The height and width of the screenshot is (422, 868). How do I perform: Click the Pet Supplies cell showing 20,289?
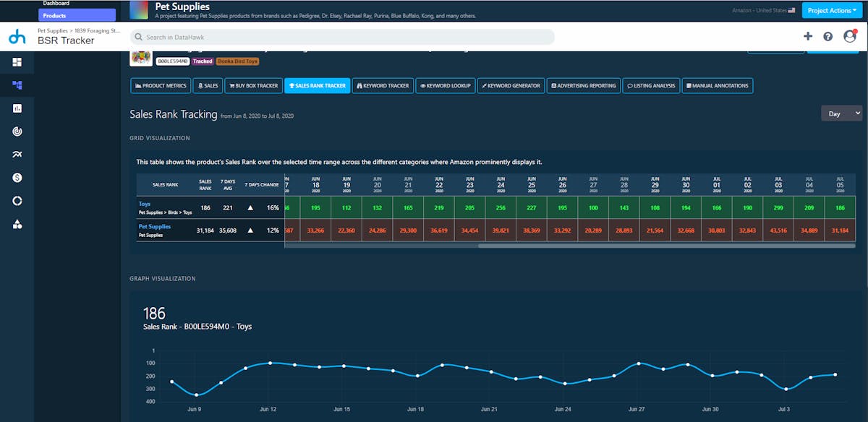(x=593, y=231)
